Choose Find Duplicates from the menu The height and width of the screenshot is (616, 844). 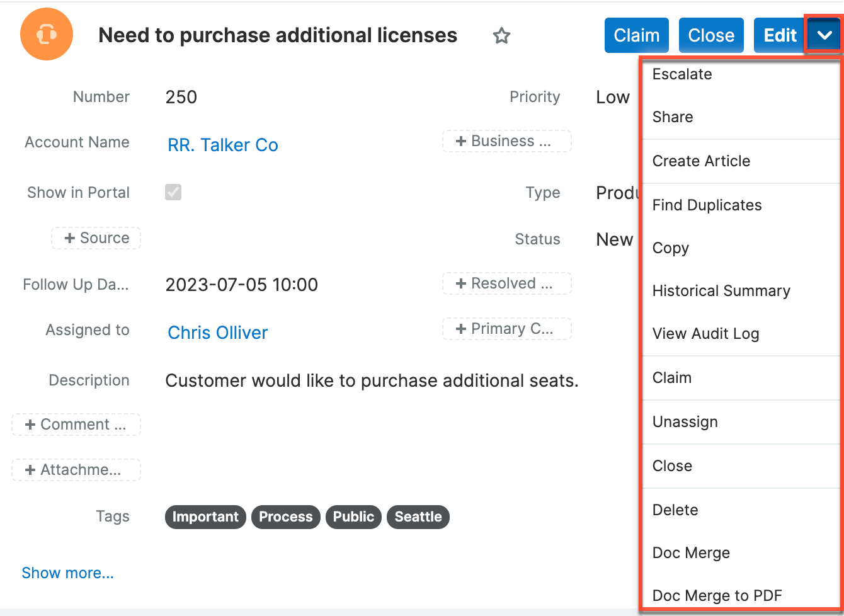click(x=707, y=205)
